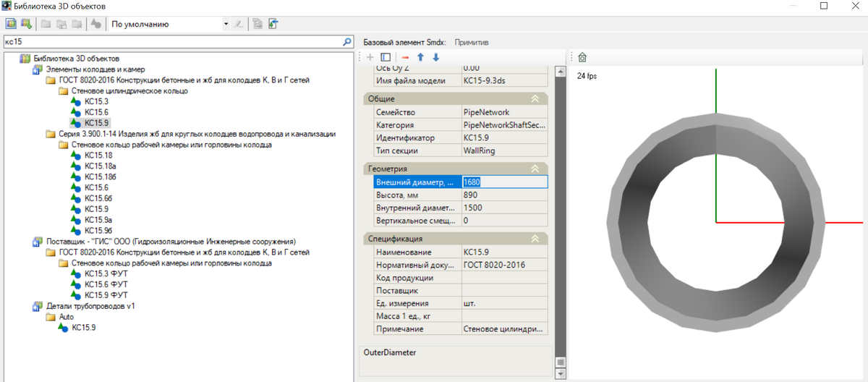Select Серия 3.900.1-14 Изделия жб folder
The height and width of the screenshot is (382, 868).
point(197,134)
